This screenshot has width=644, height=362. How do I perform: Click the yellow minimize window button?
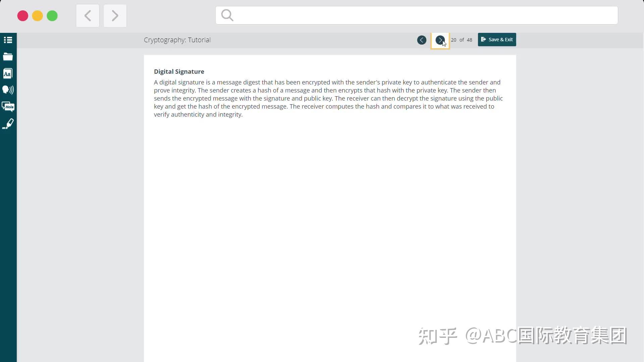(x=37, y=16)
